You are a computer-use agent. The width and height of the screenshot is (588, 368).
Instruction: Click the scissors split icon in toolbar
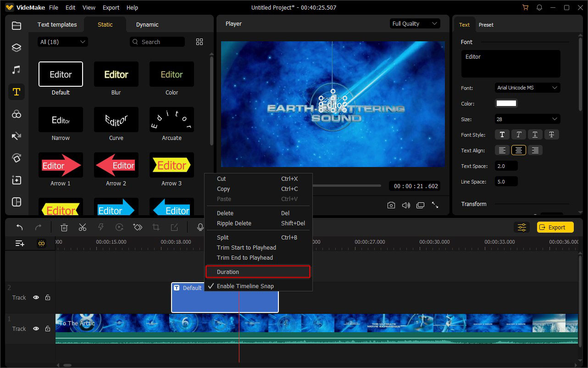coord(83,227)
